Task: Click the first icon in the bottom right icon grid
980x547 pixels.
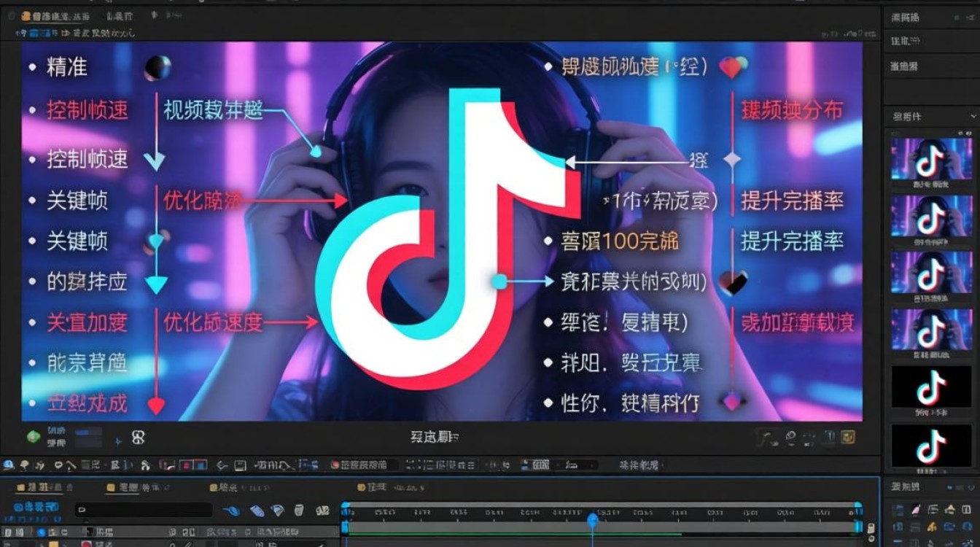Action: [898, 509]
